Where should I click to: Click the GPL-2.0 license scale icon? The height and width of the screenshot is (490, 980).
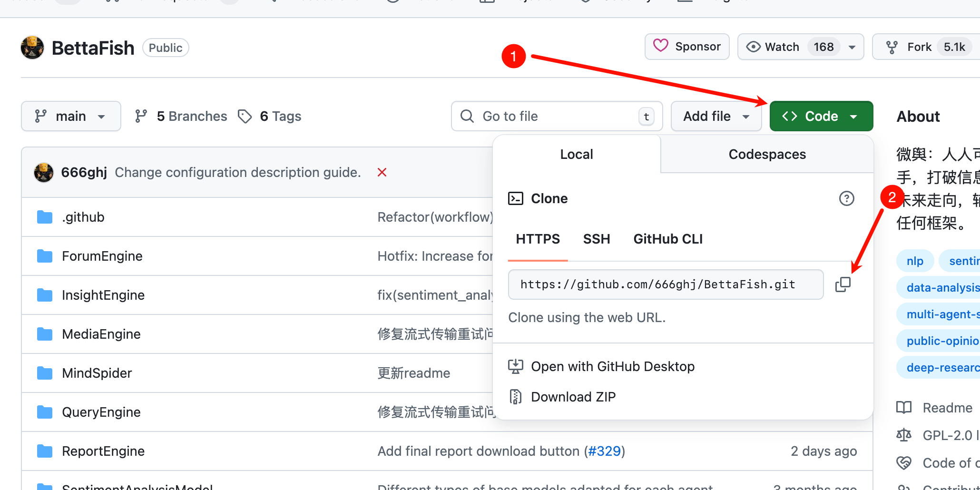tap(904, 435)
